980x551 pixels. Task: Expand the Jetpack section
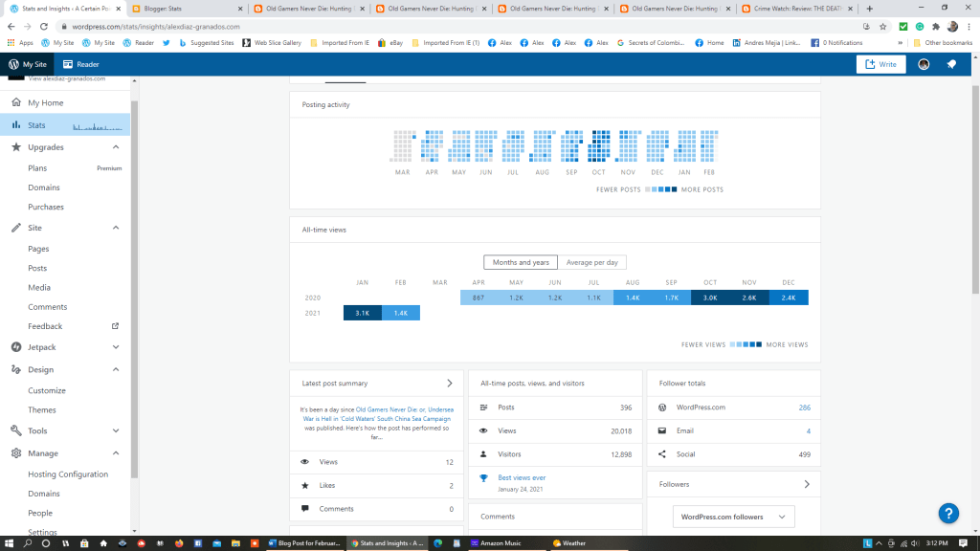[116, 347]
